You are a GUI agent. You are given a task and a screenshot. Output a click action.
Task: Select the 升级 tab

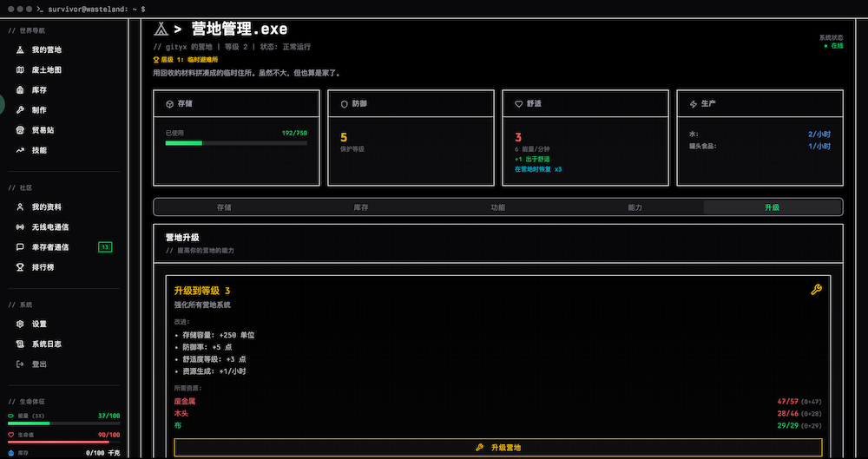click(x=772, y=208)
